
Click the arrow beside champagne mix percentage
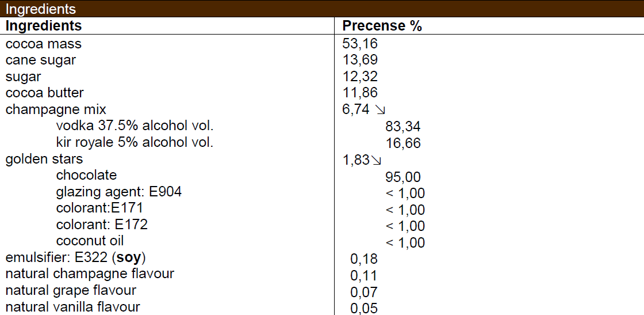[x=380, y=110]
